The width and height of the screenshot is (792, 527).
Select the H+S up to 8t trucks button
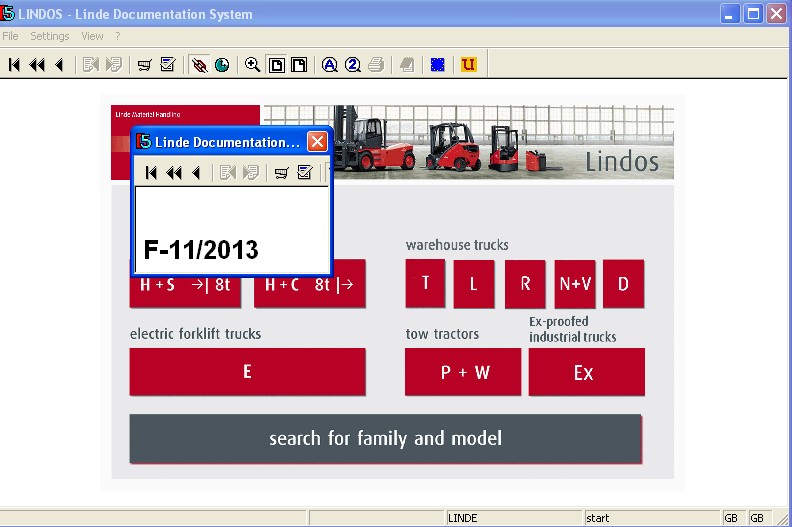(185, 291)
